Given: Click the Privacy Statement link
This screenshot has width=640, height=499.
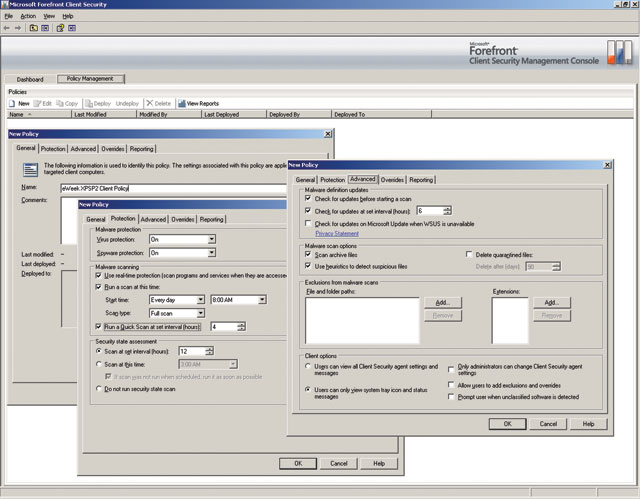Looking at the screenshot, I should click(x=337, y=234).
